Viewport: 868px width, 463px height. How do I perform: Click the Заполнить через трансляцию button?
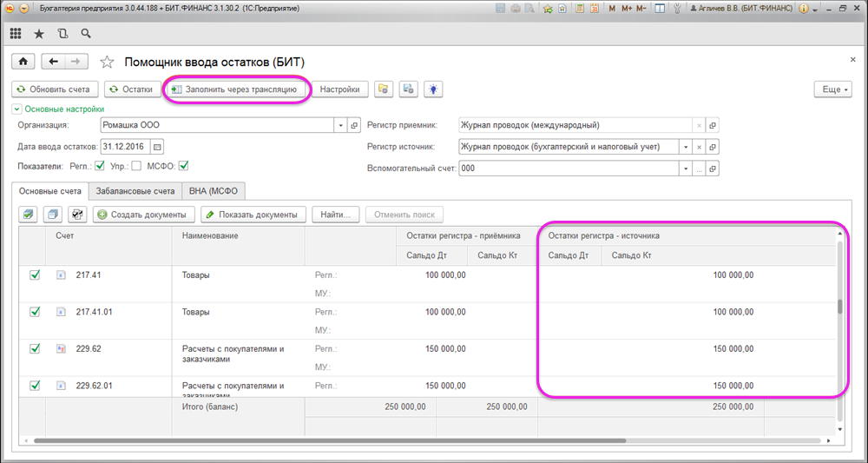(235, 89)
